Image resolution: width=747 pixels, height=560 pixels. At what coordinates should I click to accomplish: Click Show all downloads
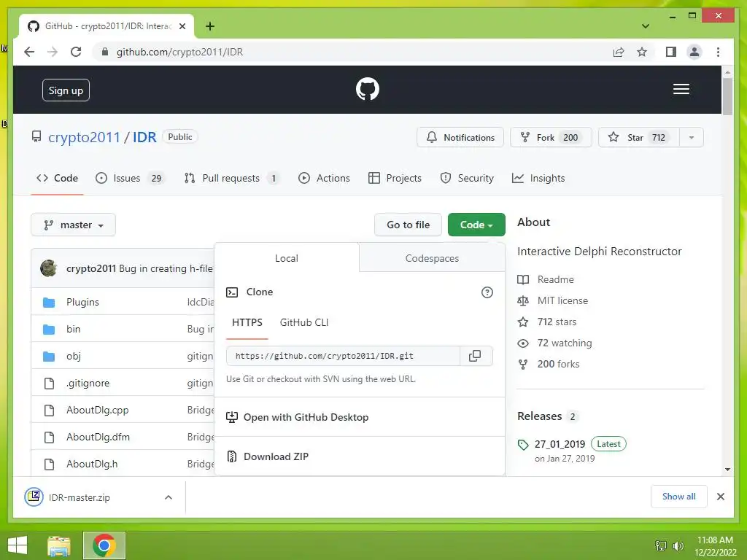click(x=679, y=497)
